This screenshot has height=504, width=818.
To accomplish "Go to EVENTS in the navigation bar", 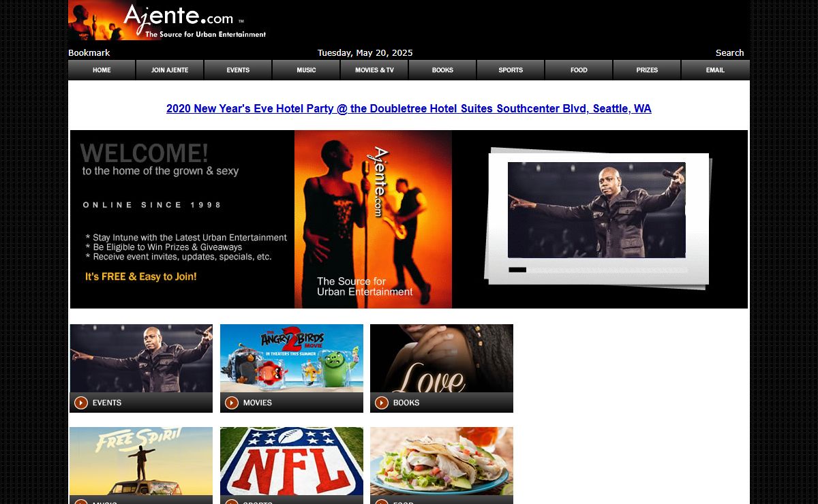I will [238, 70].
